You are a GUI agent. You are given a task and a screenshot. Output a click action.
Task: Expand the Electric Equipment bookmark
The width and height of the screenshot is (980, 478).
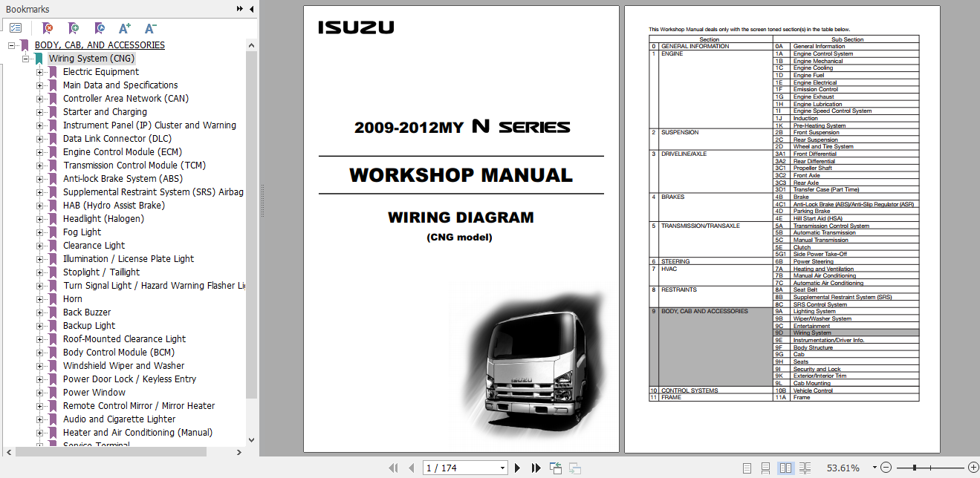(40, 72)
